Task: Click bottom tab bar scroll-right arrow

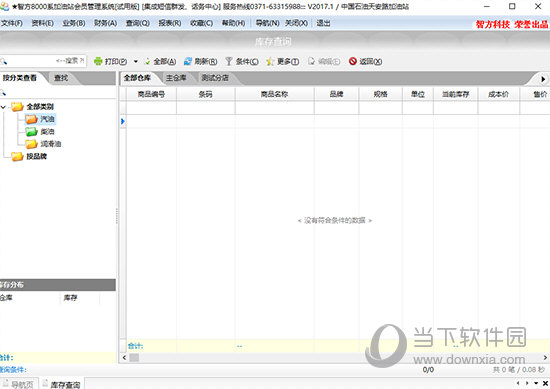Action: pos(527,383)
